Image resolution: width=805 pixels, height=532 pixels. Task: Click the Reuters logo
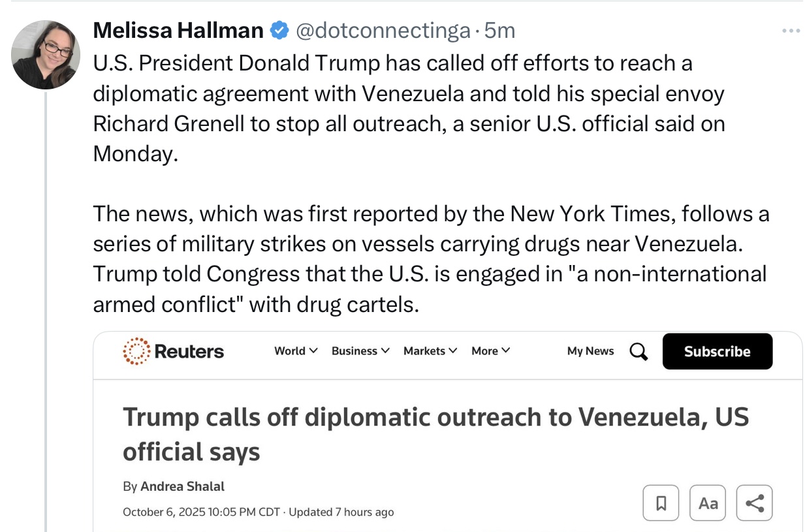tap(174, 351)
